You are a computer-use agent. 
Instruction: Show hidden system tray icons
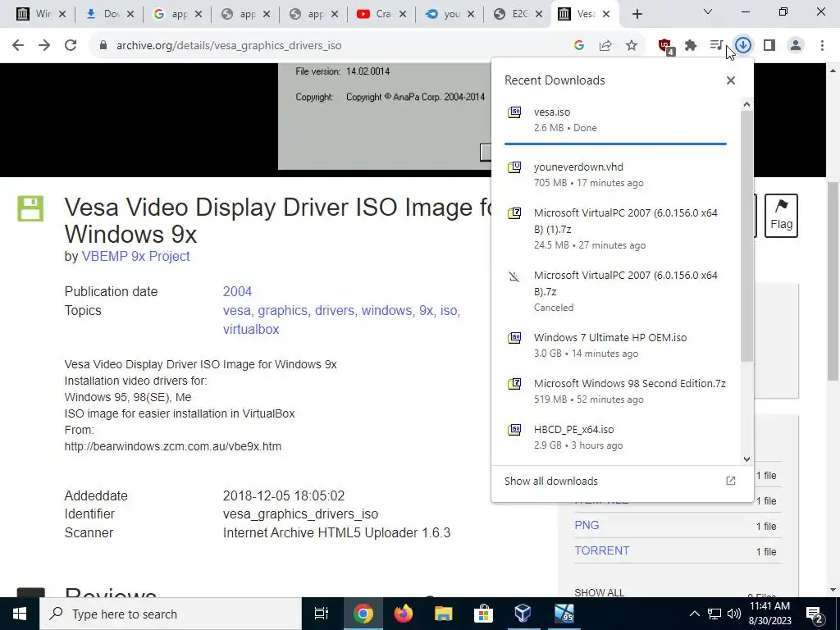tap(694, 614)
